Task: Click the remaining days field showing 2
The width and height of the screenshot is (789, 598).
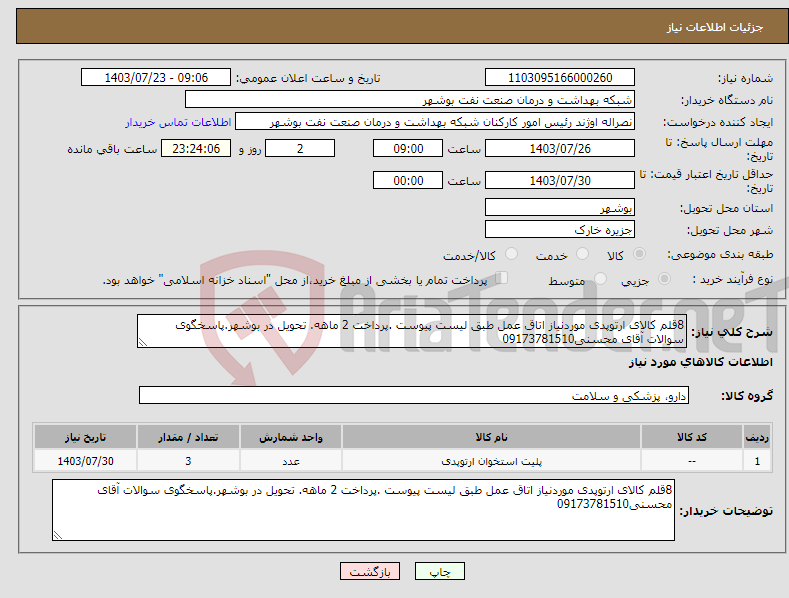Action: 300,148
